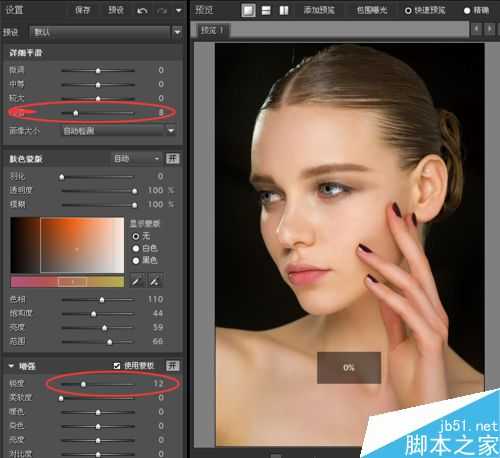500x458 pixels.
Task: Click the redo arrow icon
Action: [x=162, y=11]
